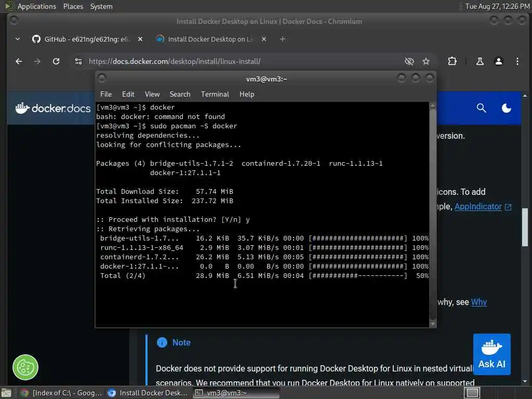Click the browser page scrollbar thumb

tap(525, 227)
